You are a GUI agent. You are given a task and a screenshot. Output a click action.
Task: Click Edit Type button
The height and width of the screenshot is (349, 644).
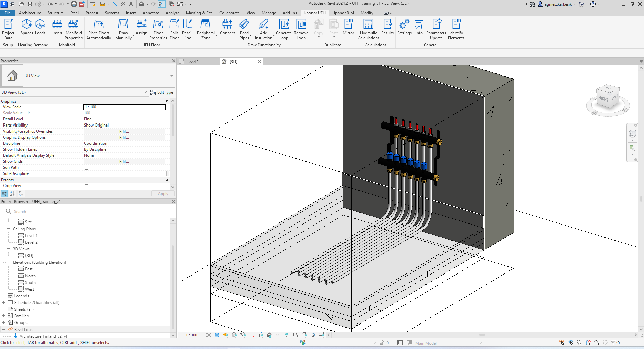[162, 92]
